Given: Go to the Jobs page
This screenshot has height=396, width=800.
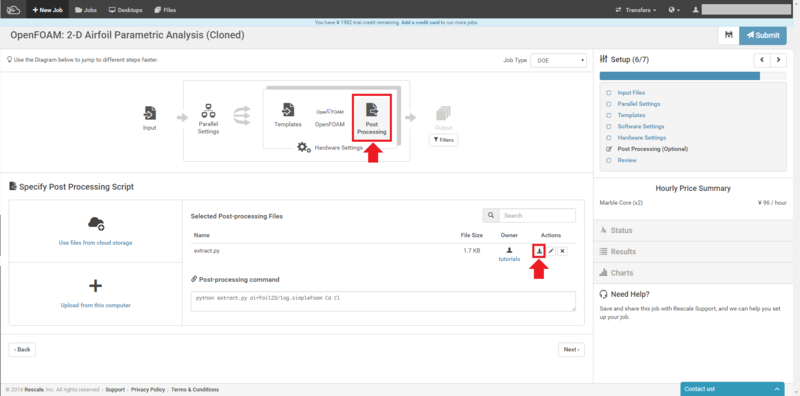Looking at the screenshot, I should (x=86, y=10).
